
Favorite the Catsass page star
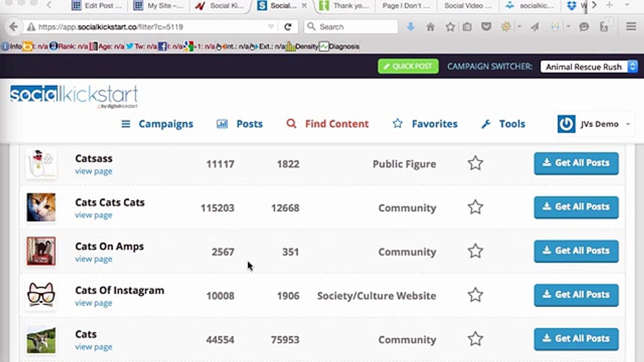(475, 163)
